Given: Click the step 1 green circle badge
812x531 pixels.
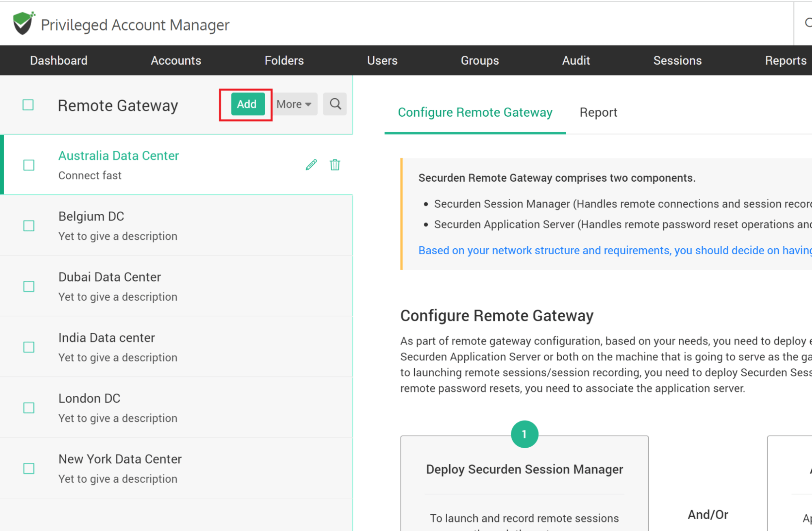Looking at the screenshot, I should [x=524, y=434].
